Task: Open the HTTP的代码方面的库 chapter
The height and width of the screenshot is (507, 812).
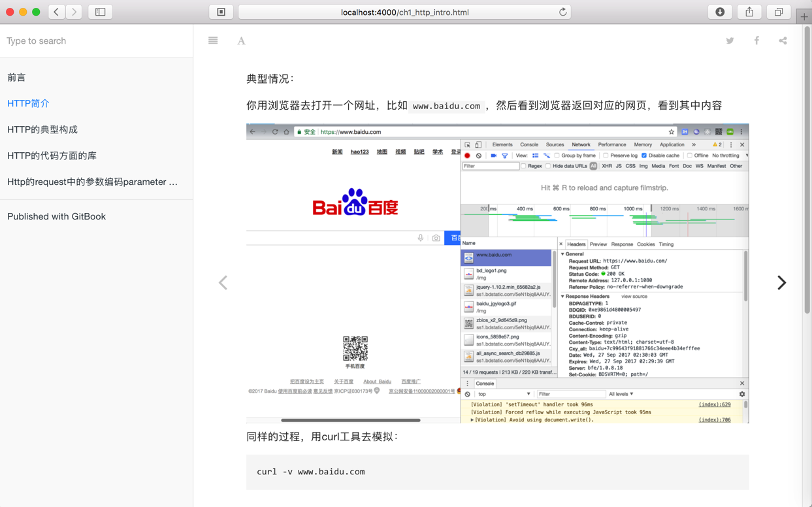Action: [x=96, y=155]
